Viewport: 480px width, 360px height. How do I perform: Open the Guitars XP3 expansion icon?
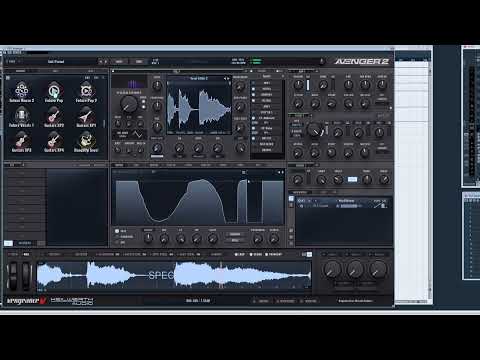click(x=21, y=141)
